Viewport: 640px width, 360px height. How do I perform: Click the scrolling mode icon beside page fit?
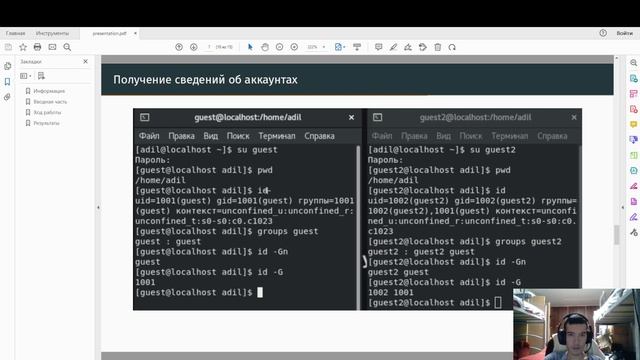click(357, 47)
